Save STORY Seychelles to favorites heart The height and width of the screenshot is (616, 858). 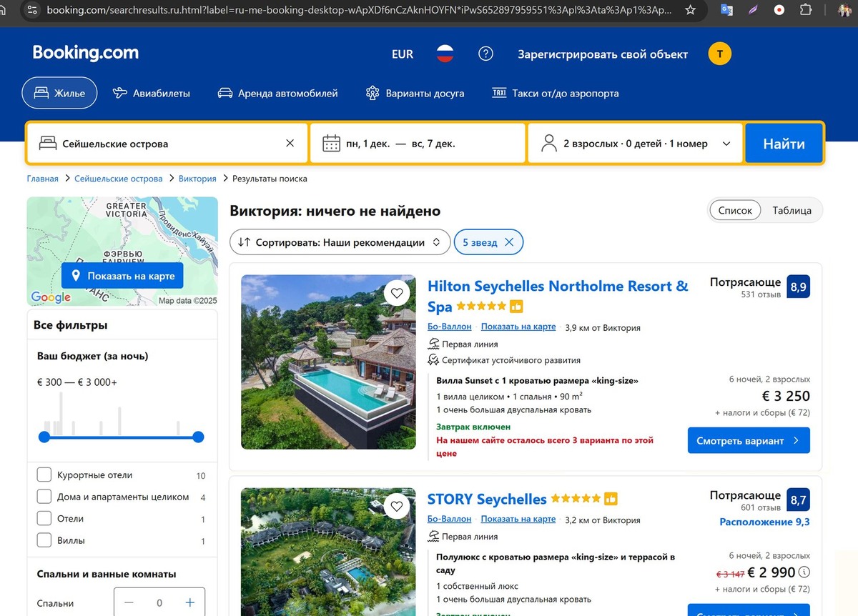[397, 506]
